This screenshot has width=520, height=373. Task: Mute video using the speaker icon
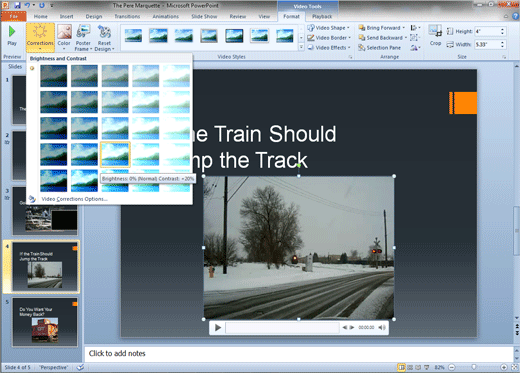[382, 328]
